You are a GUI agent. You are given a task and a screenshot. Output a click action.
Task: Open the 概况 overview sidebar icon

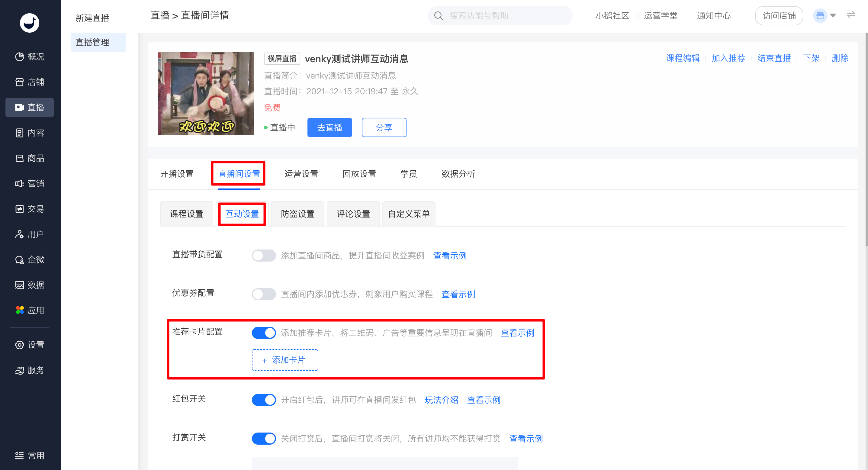pyautogui.click(x=20, y=56)
